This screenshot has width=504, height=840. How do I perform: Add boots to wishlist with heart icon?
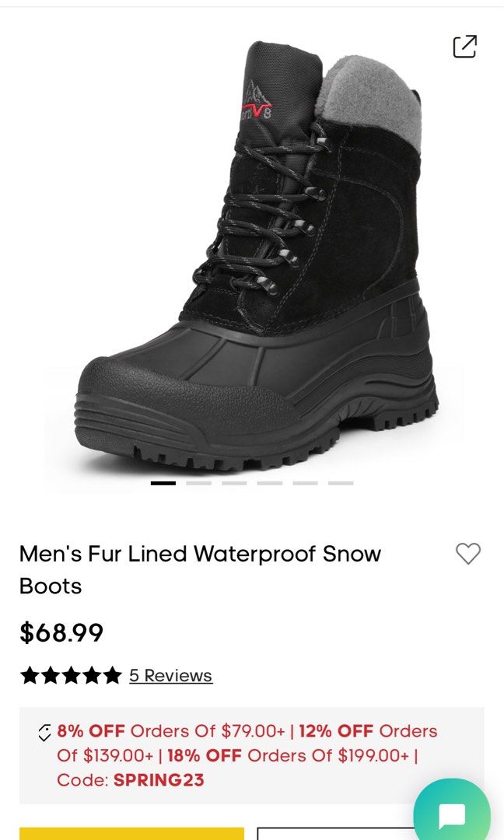tap(468, 554)
